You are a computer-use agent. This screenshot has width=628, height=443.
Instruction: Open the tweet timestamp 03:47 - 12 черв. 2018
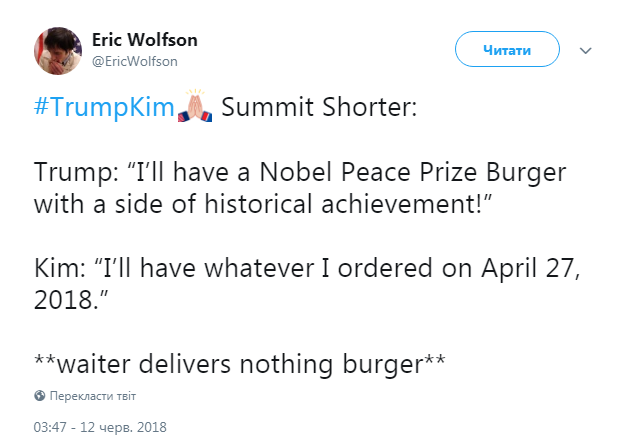pos(100,427)
